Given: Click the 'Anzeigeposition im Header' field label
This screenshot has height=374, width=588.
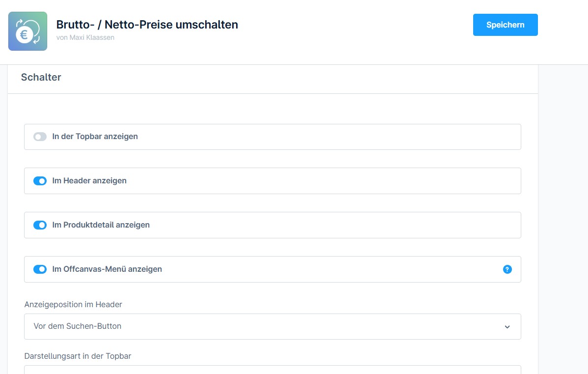Looking at the screenshot, I should 73,304.
